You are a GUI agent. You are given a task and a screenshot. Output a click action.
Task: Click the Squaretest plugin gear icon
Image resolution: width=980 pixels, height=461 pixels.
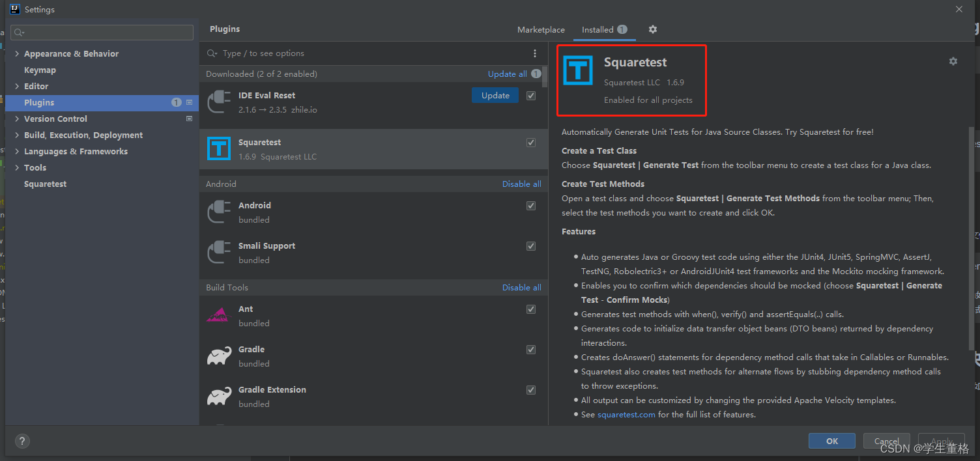click(953, 61)
